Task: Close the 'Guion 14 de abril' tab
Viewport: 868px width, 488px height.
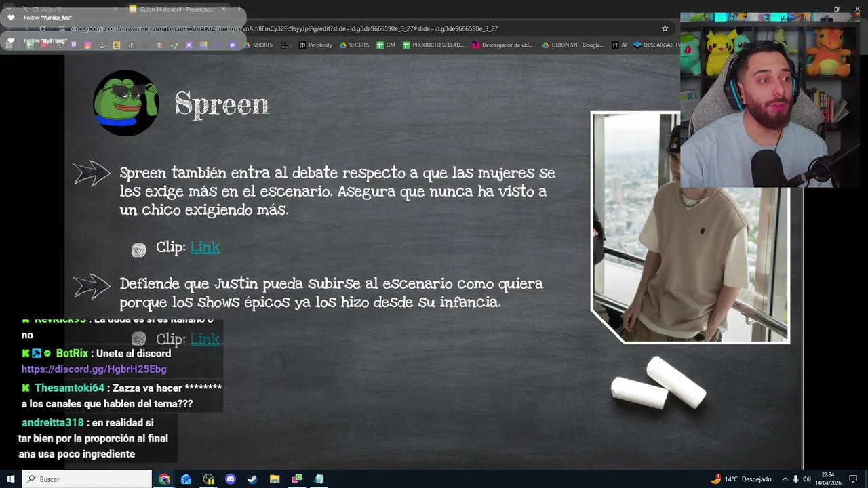Action: [223, 9]
